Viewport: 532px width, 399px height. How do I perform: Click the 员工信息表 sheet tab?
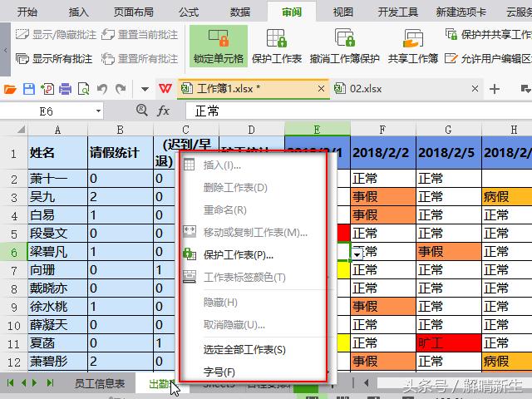point(100,384)
